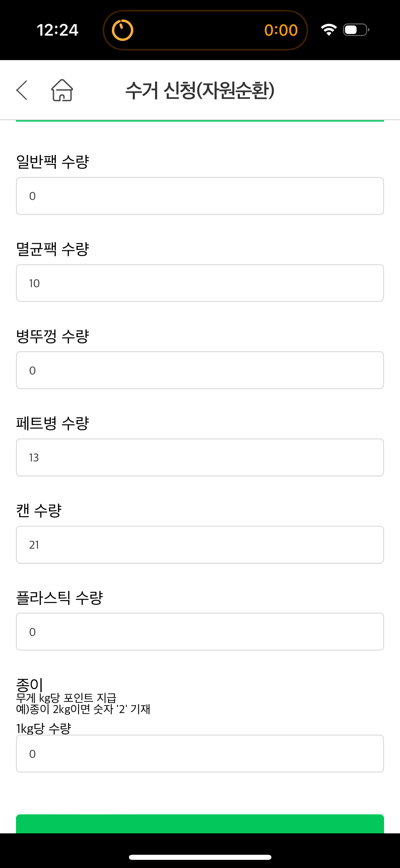Viewport: 400px width, 868px height.
Task: Click the 병뚜껑 수량 input box
Action: tap(200, 370)
